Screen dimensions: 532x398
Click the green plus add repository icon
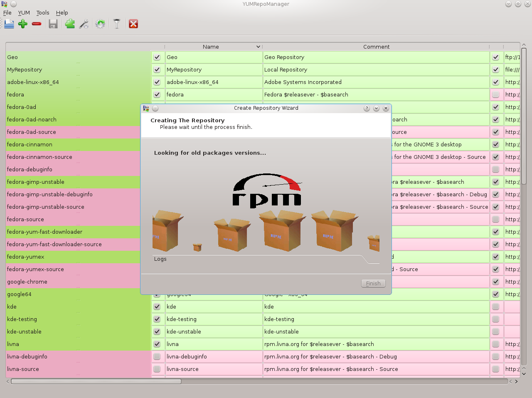(23, 24)
